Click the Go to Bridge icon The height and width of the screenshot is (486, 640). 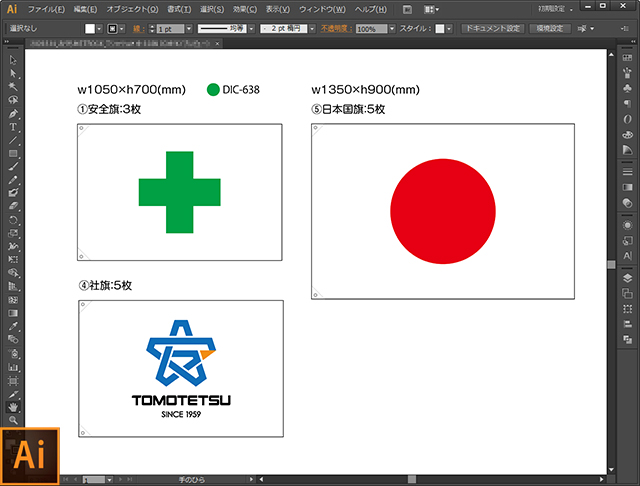click(x=407, y=9)
